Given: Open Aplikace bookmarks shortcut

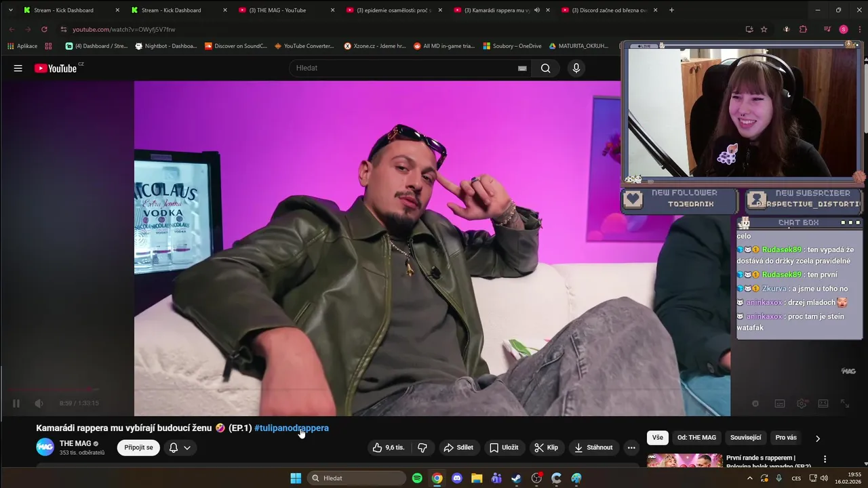Looking at the screenshot, I should (x=23, y=46).
